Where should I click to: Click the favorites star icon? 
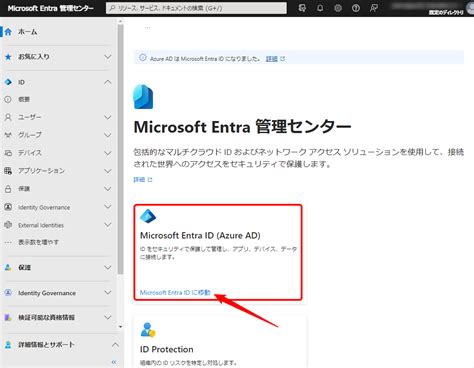8,57
